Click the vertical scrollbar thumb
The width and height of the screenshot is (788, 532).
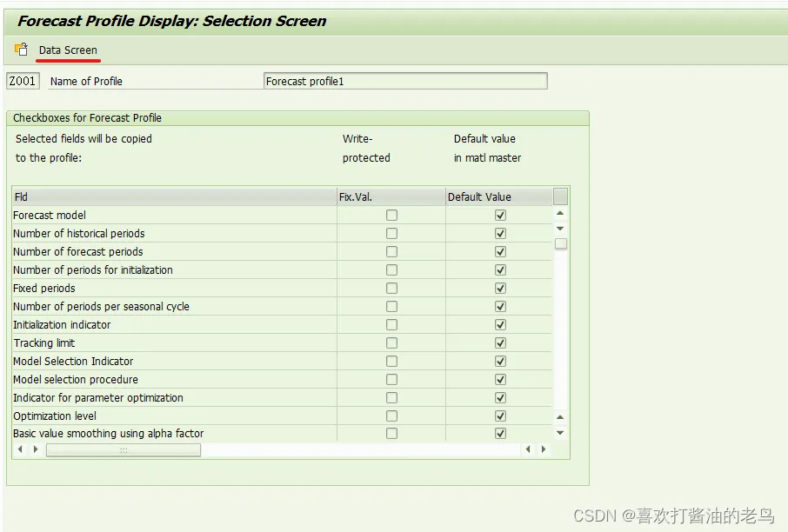click(561, 244)
